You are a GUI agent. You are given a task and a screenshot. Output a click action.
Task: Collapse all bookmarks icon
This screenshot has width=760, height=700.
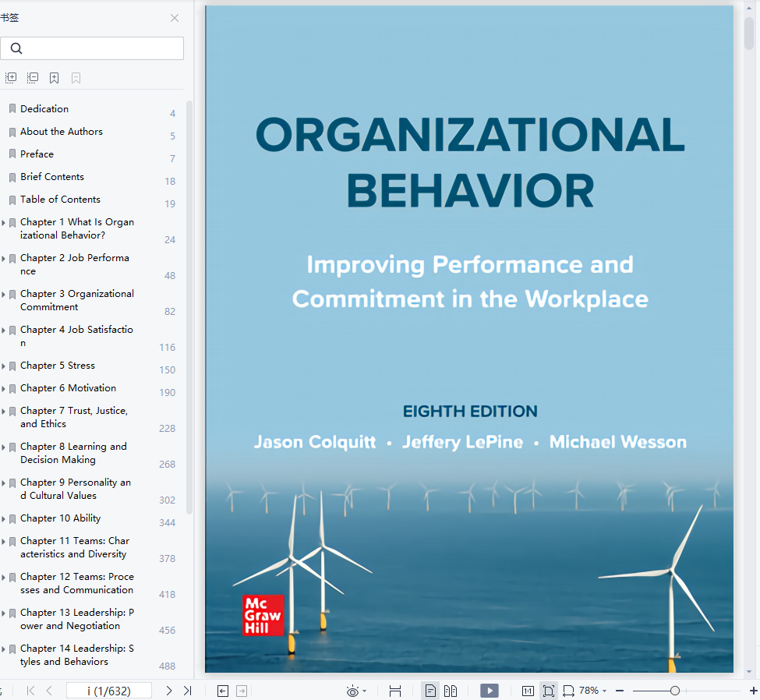[33, 78]
